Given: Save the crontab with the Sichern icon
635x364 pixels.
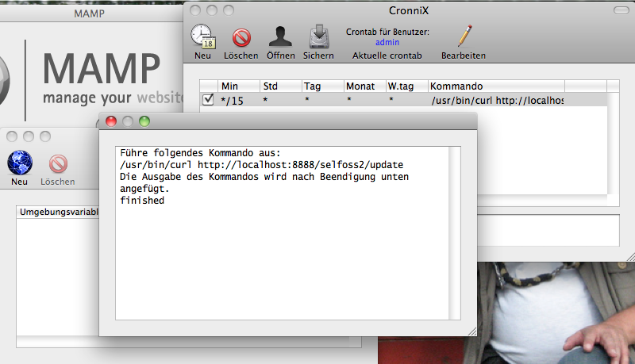Looking at the screenshot, I should point(319,36).
